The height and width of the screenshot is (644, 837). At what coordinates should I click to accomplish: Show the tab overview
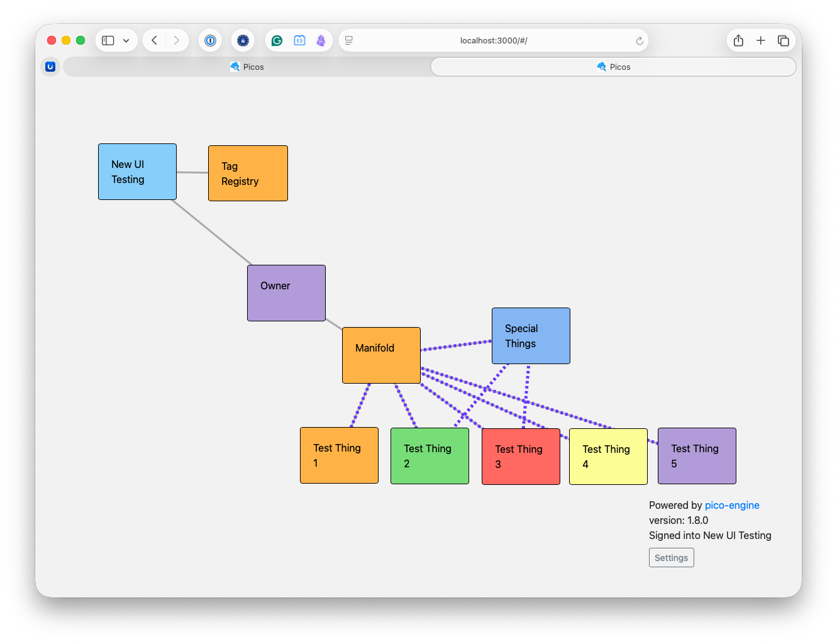784,40
